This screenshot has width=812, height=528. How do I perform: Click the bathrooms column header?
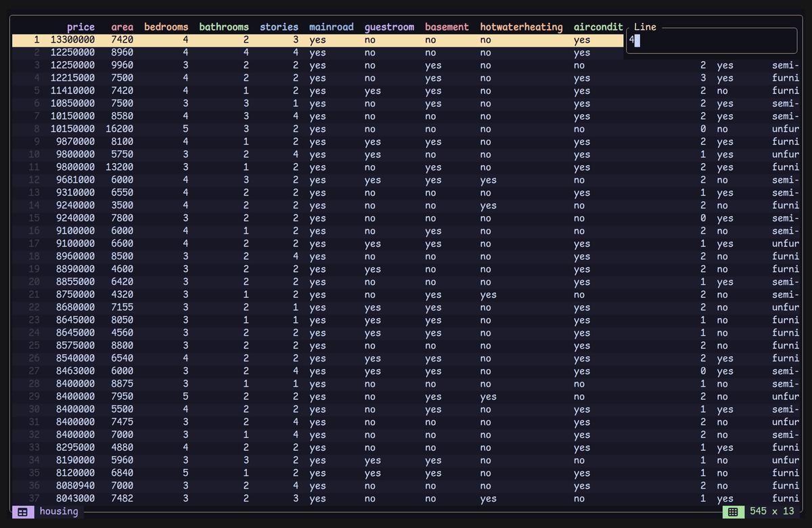point(224,27)
